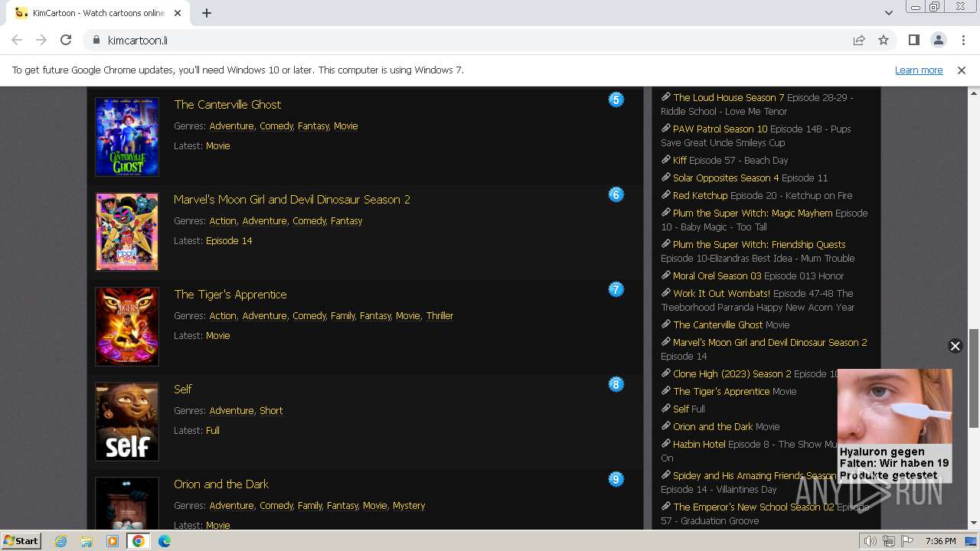Open Solar Opposites Season 4 sidebar link
Screen dimensions: 980x551
(x=726, y=178)
